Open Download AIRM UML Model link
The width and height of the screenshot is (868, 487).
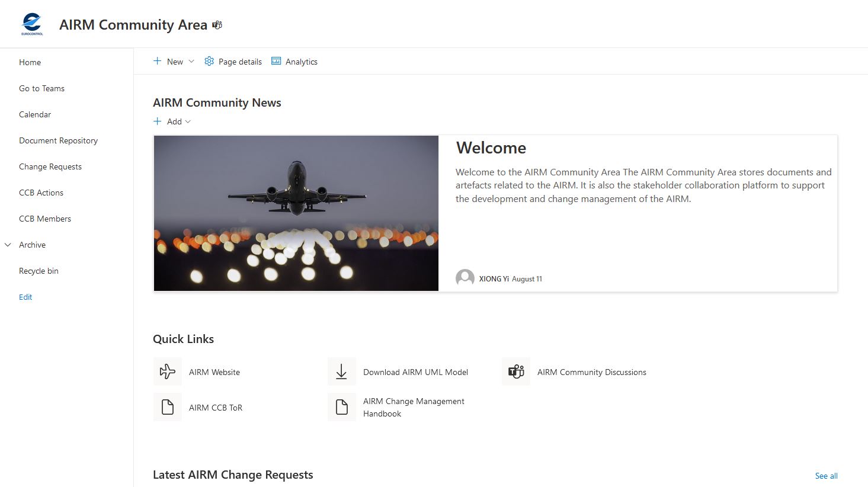415,372
